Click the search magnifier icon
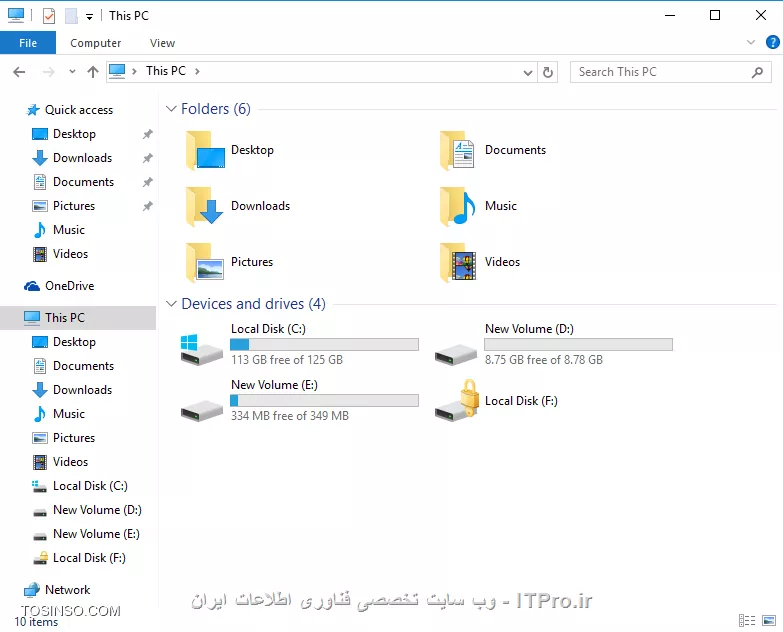The width and height of the screenshot is (783, 632). click(758, 72)
